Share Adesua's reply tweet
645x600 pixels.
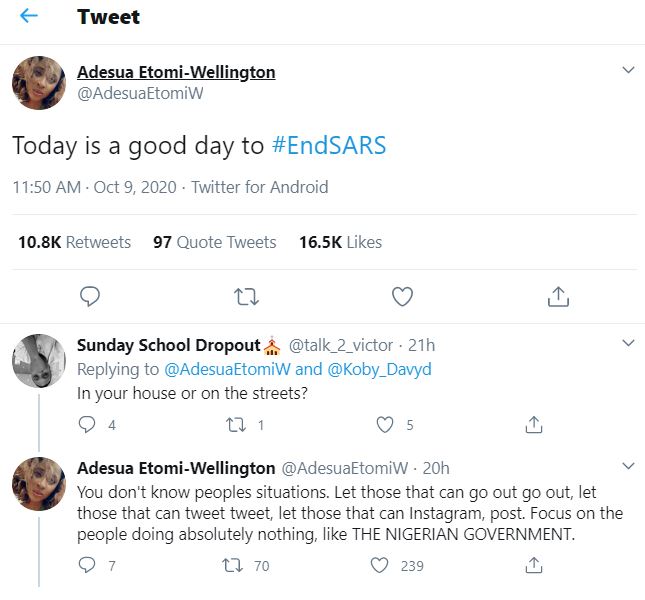(x=533, y=565)
